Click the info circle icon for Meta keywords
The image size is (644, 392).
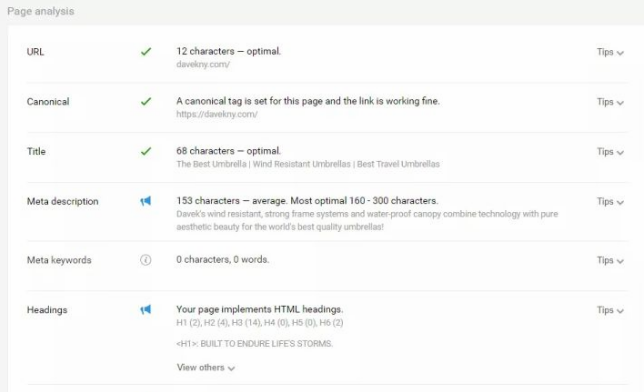tap(146, 260)
